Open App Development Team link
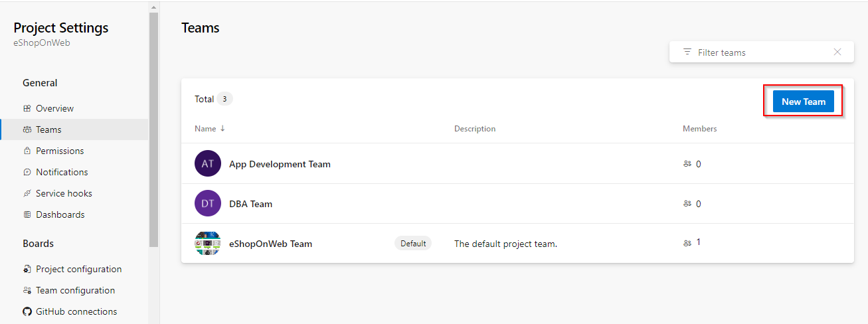Screen dimensions: 868x324 (280, 164)
